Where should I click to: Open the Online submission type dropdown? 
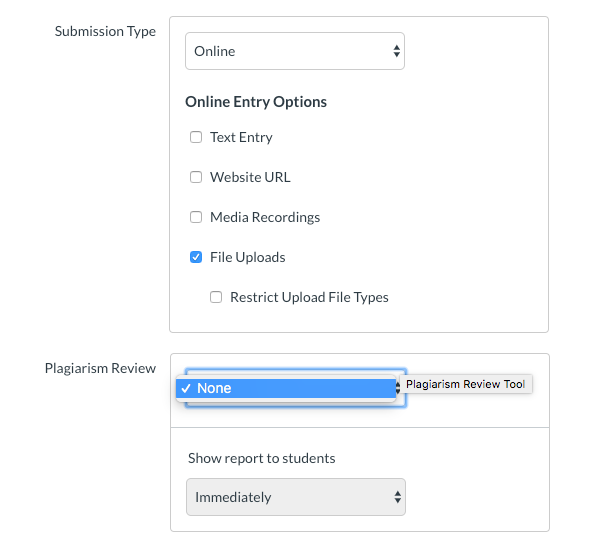click(x=294, y=51)
